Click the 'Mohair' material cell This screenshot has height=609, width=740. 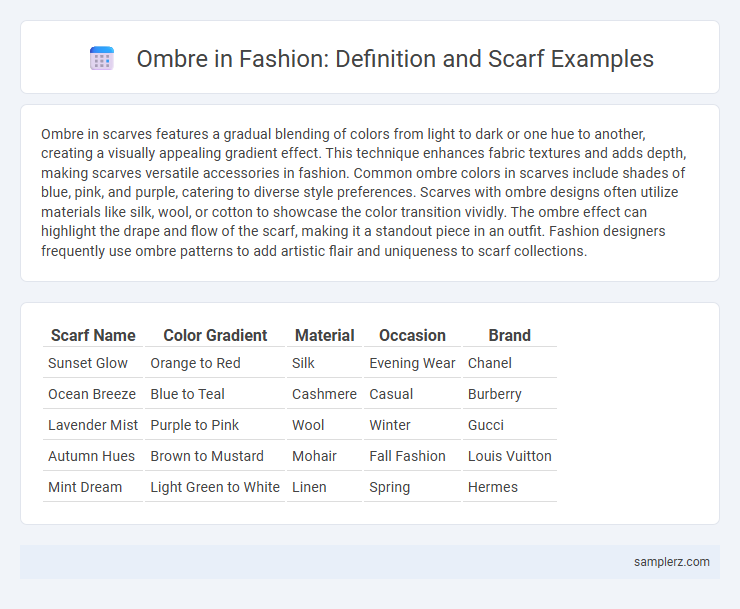point(324,456)
